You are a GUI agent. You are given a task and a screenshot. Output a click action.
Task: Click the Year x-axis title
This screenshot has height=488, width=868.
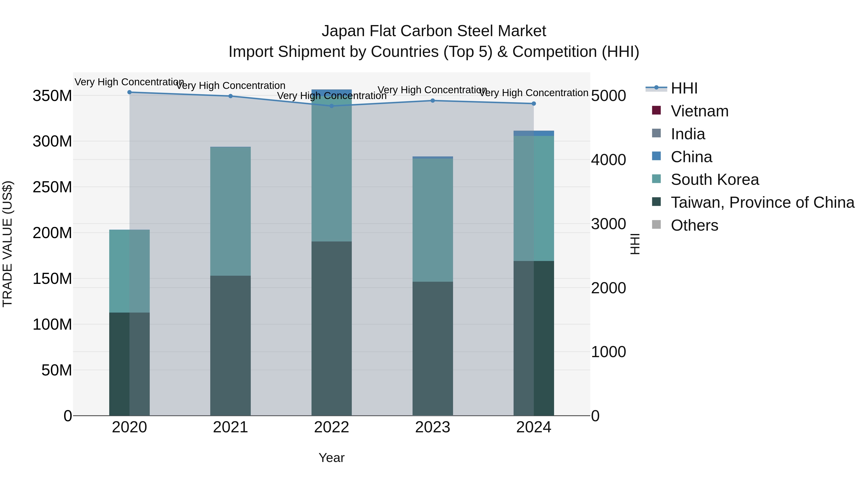(x=332, y=458)
